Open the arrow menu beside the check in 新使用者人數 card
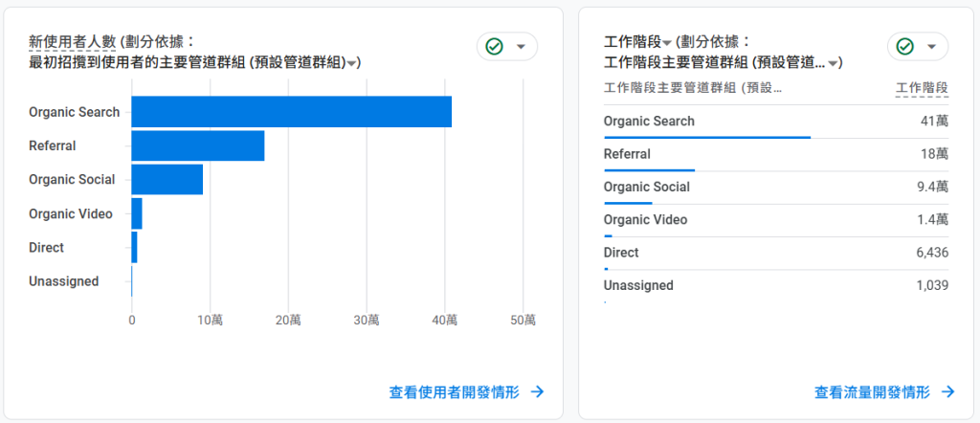Viewport: 980px width, 423px height. (x=521, y=47)
